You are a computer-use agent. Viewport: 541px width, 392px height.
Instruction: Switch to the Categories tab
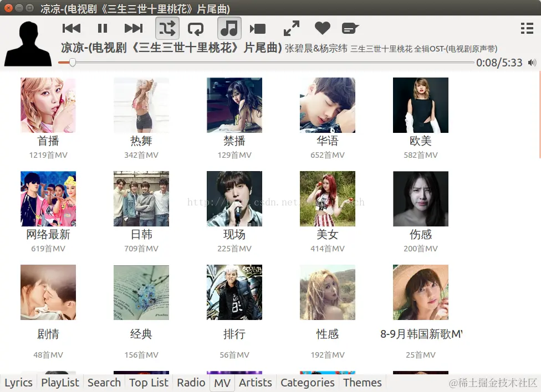coord(308,383)
